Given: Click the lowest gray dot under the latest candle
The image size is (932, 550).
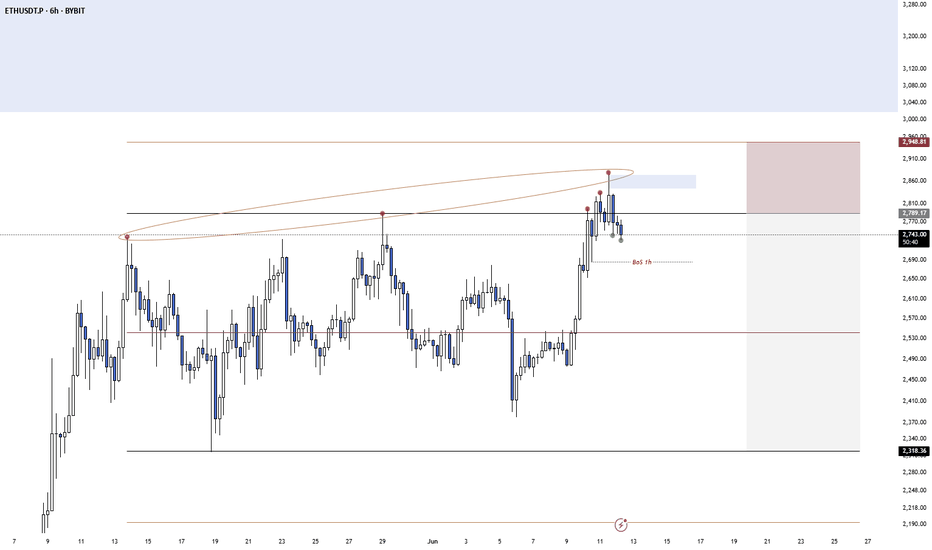Looking at the screenshot, I should [x=621, y=240].
